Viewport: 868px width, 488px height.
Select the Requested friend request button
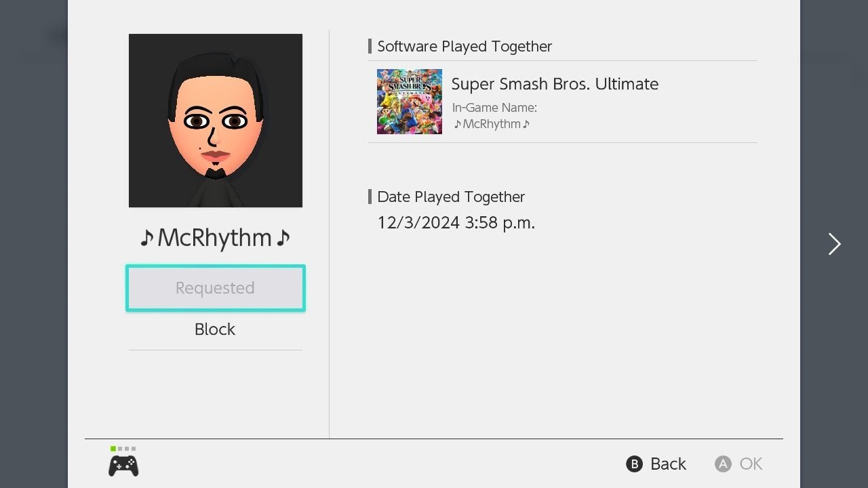(216, 288)
